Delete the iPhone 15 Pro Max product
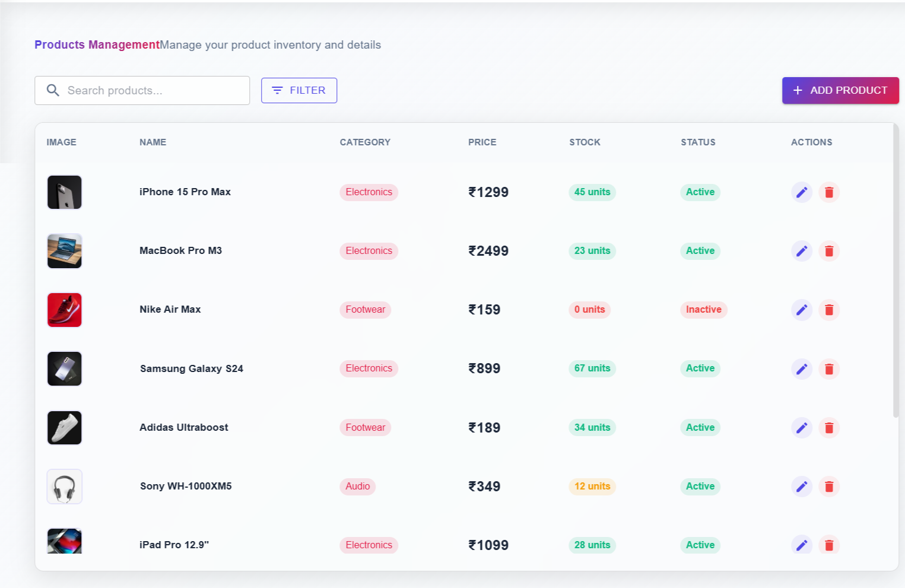 829,192
